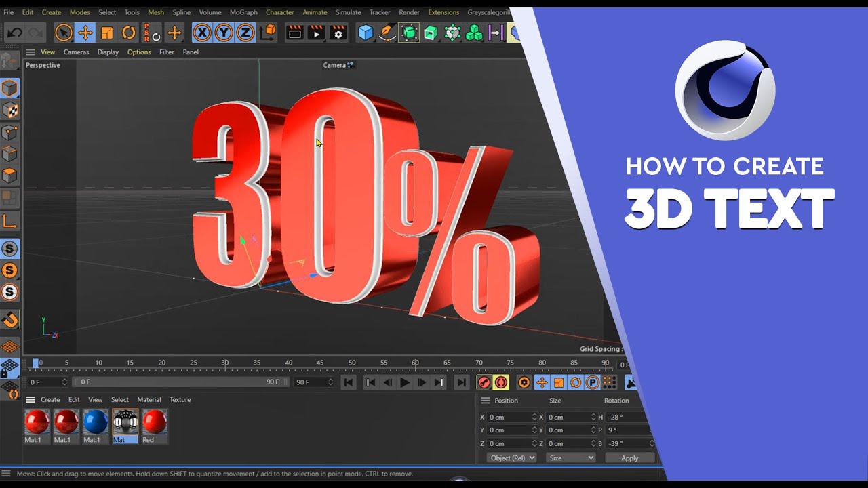868x488 pixels.
Task: Switch to Points mode
Action: (9, 133)
